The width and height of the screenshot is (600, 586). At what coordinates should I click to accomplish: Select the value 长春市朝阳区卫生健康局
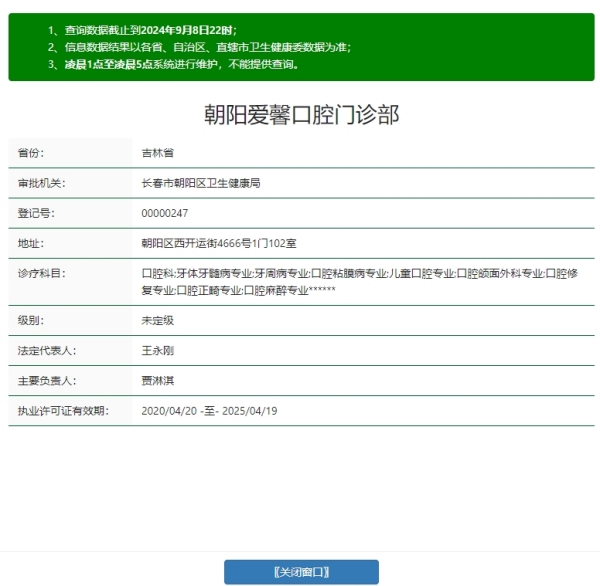click(201, 183)
